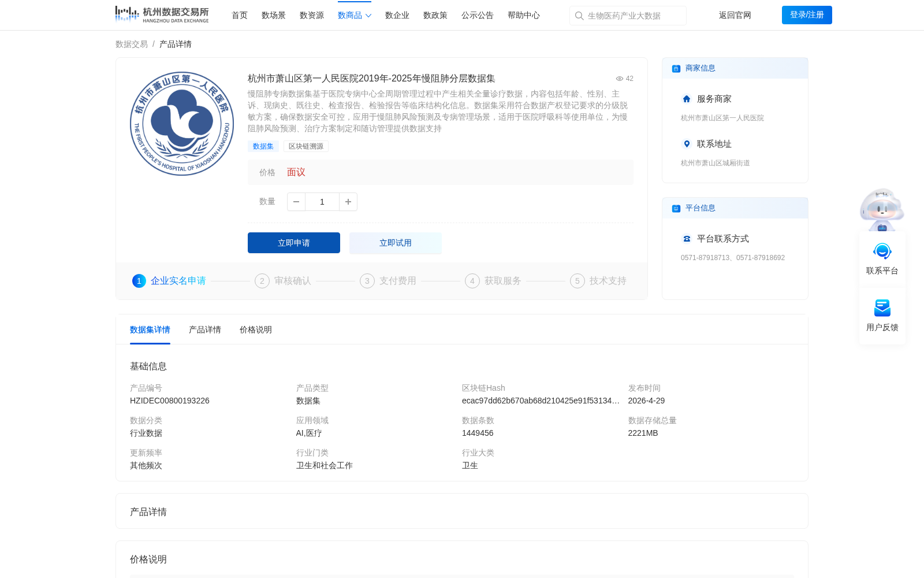Switch to the 产品详情 tab
The height and width of the screenshot is (578, 924).
205,329
